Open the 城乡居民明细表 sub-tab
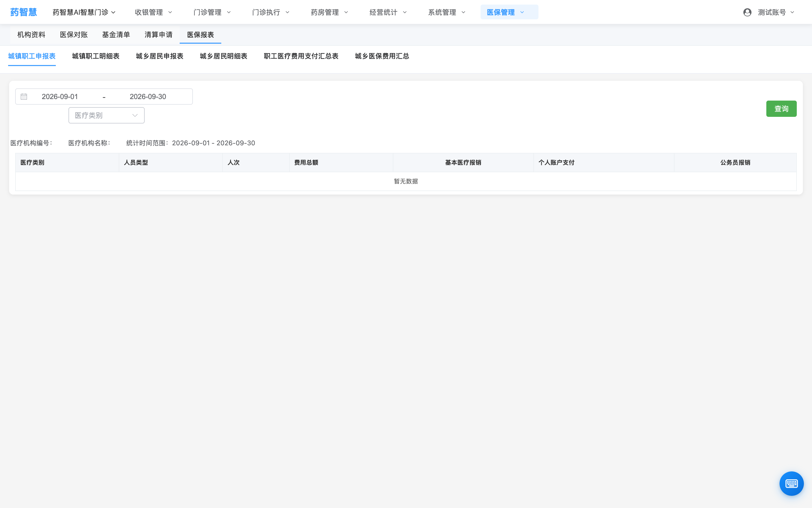The height and width of the screenshot is (508, 812). tap(224, 56)
